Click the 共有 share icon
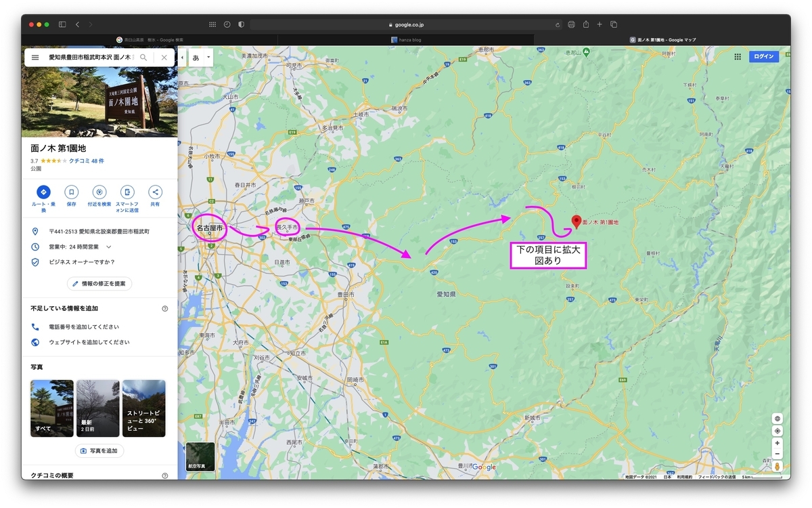This screenshot has width=812, height=508. [x=155, y=192]
